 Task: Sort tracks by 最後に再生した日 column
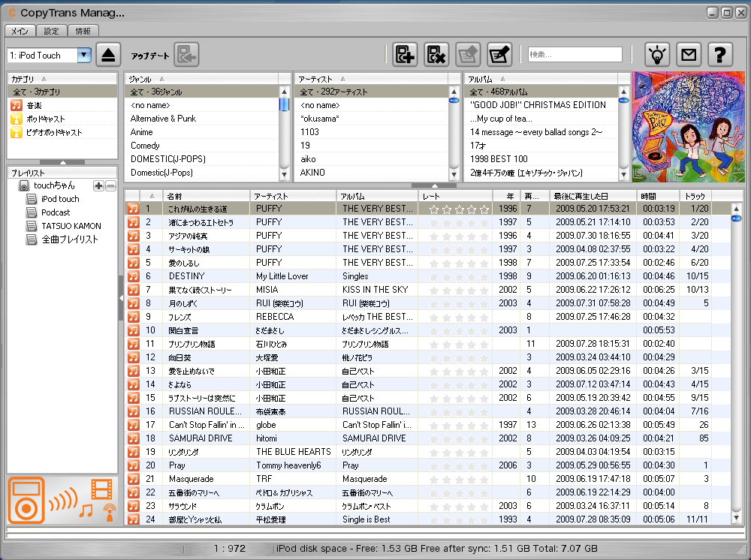coord(593,196)
